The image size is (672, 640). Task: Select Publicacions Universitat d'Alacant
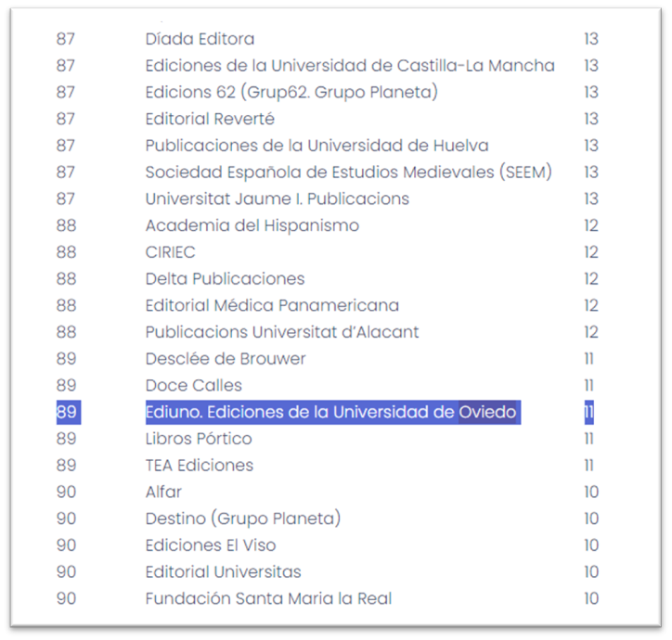[x=282, y=332]
